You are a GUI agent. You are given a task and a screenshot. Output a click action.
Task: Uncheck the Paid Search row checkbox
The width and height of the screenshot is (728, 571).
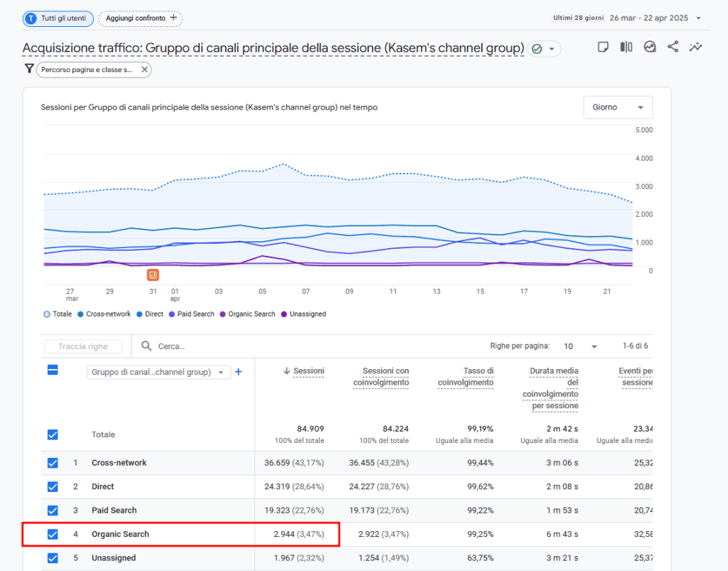point(53,510)
